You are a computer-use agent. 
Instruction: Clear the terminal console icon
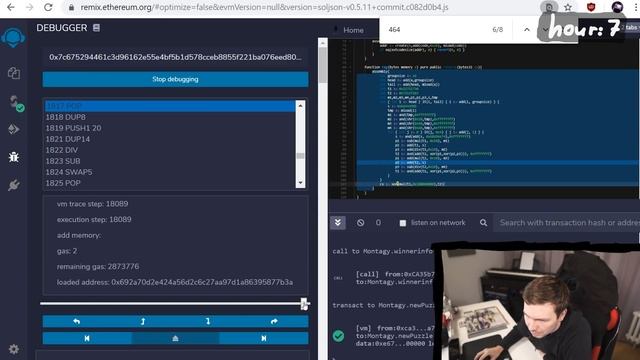coord(360,223)
